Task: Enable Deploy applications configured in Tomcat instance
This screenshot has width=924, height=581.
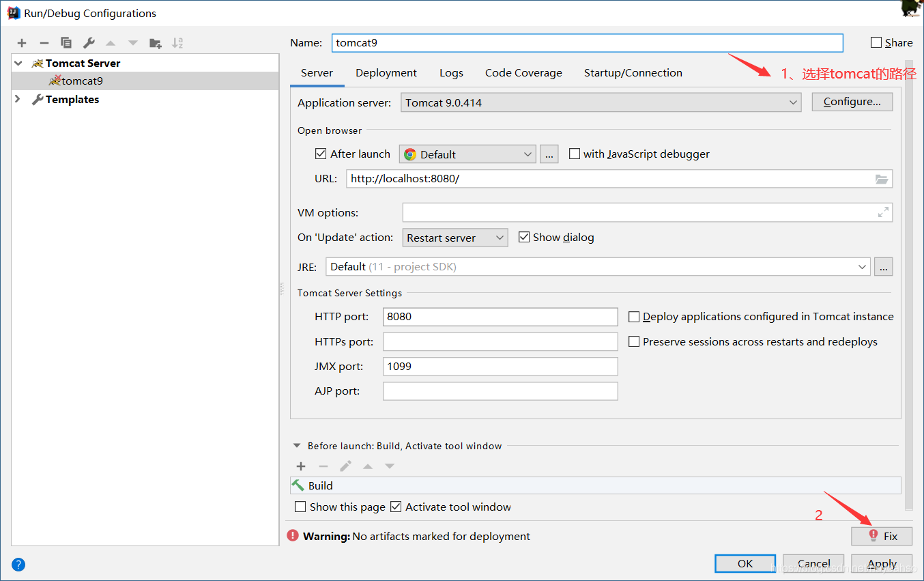Action: 634,317
